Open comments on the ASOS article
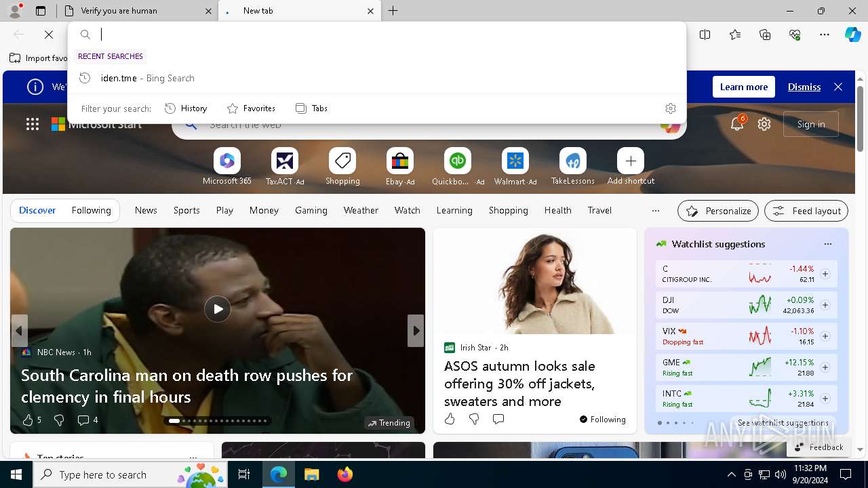 coord(498,419)
